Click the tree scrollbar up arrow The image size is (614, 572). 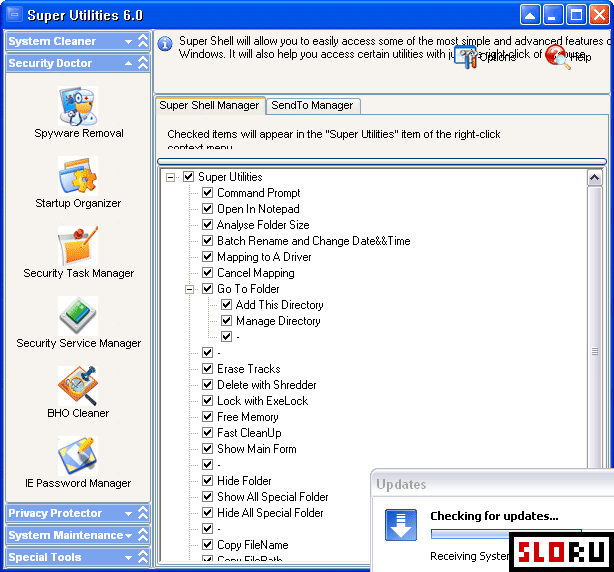594,178
